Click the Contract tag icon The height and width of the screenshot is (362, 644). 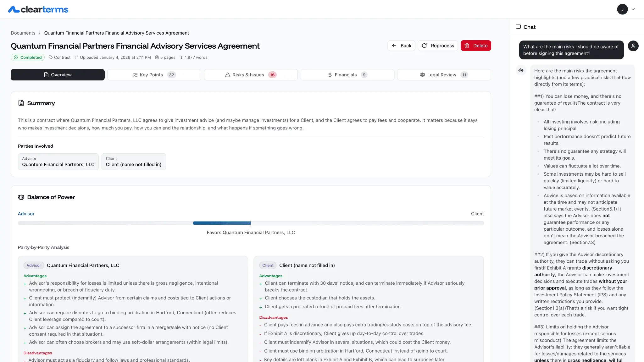51,58
